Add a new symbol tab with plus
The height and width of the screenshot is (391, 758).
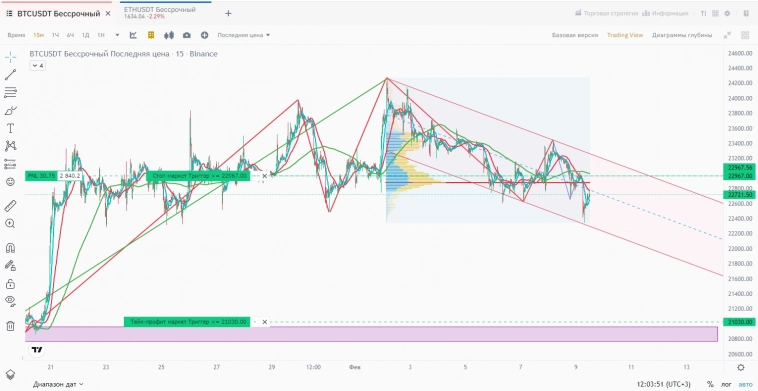pos(228,14)
